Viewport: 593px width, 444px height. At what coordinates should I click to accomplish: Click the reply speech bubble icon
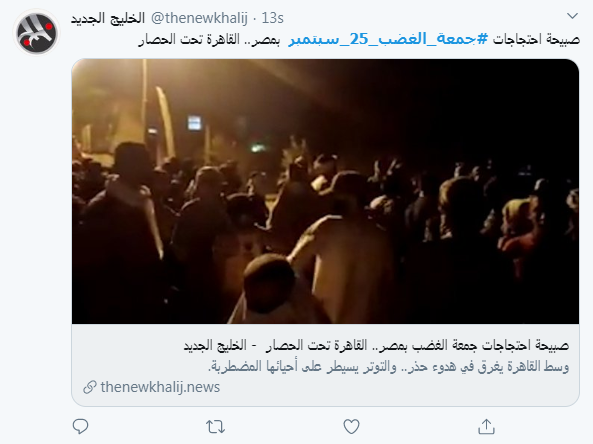(80, 426)
